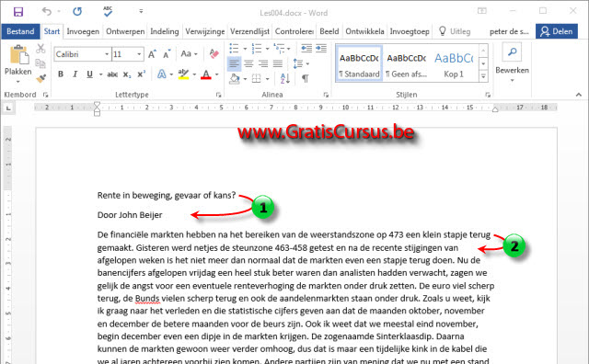Open the font size dropdown
This screenshot has width=589, height=364.
coord(139,54)
